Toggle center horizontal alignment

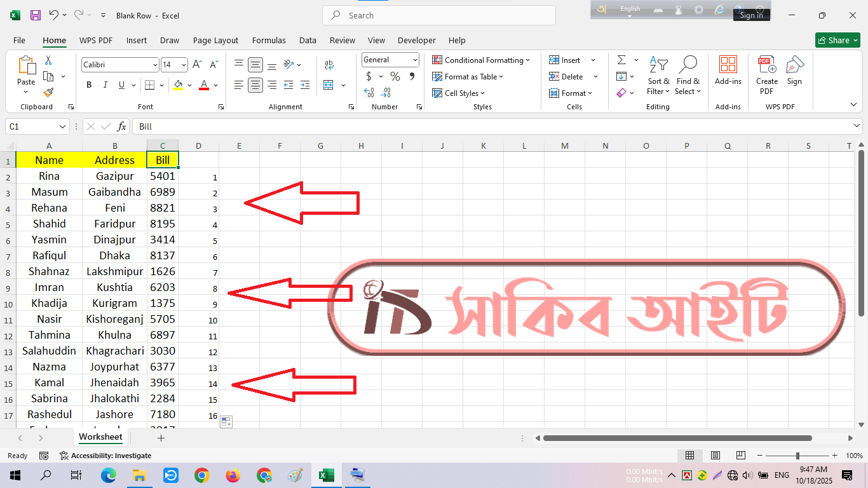255,85
